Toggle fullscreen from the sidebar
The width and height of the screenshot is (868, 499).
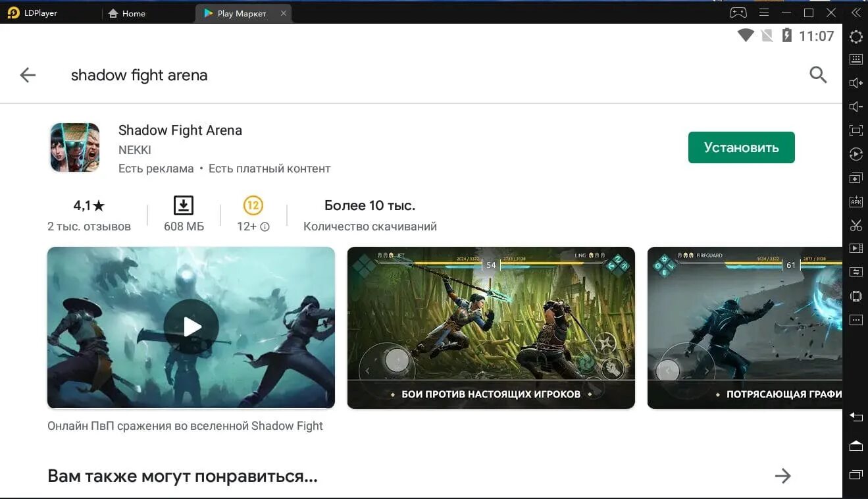pyautogui.click(x=855, y=130)
